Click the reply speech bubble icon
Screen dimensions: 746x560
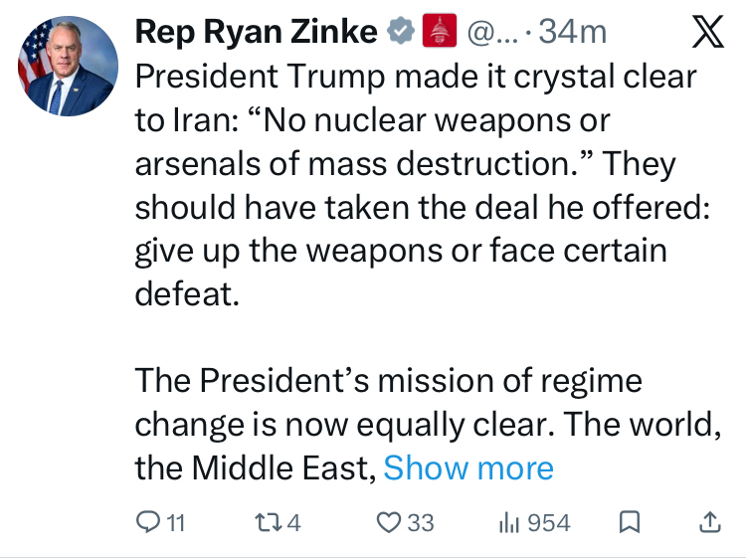click(x=146, y=522)
